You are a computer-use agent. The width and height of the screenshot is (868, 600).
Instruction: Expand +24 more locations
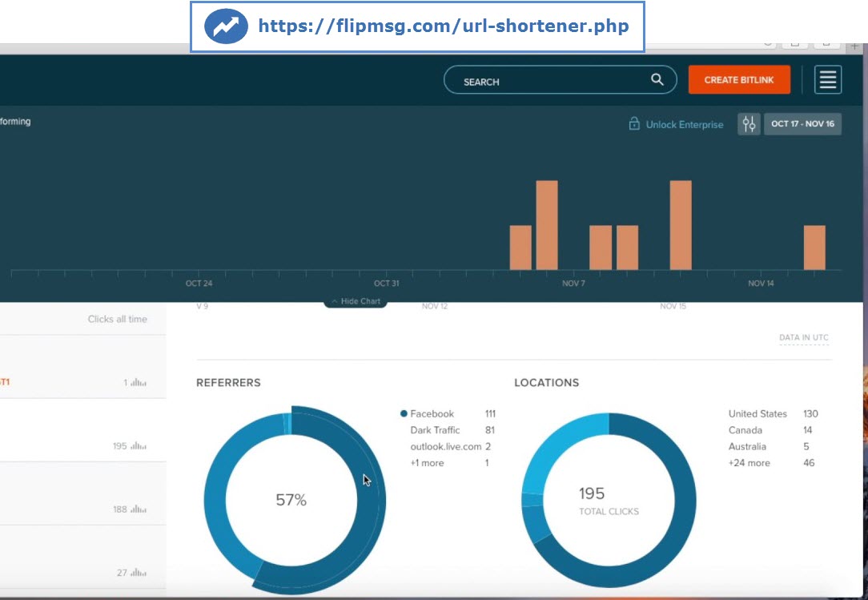[x=749, y=463]
